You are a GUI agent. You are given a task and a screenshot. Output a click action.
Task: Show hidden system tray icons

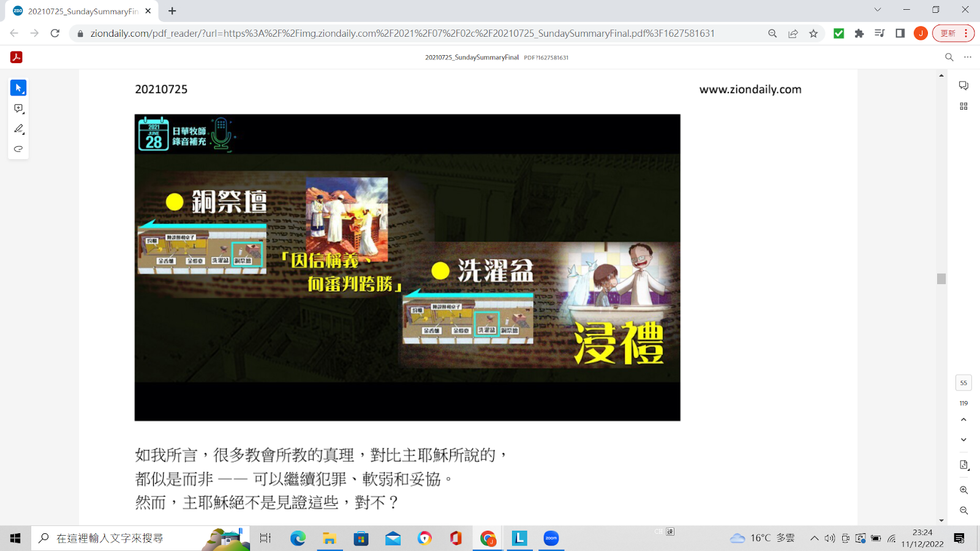tap(814, 538)
